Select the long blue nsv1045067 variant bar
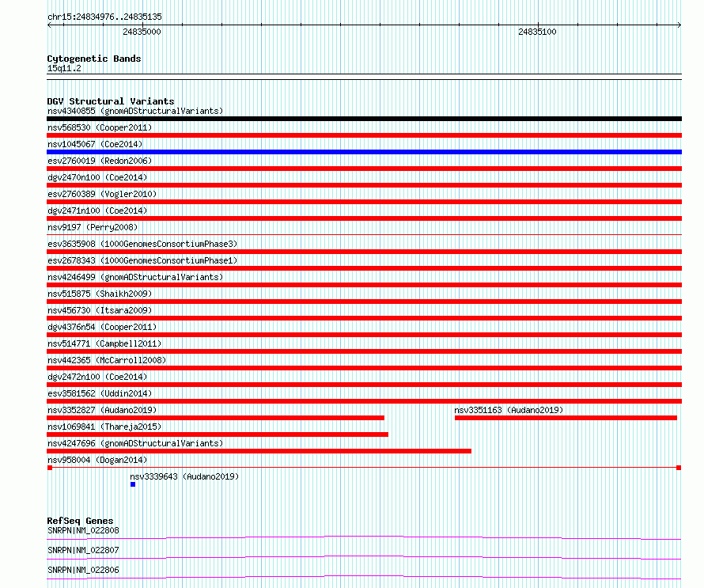The width and height of the screenshot is (704, 588). (x=364, y=152)
